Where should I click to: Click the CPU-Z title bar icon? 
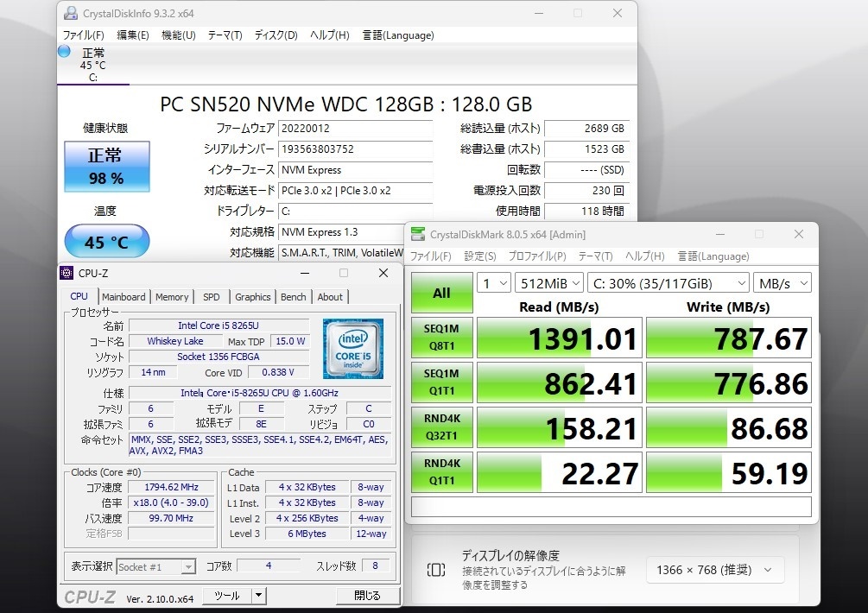(x=67, y=273)
